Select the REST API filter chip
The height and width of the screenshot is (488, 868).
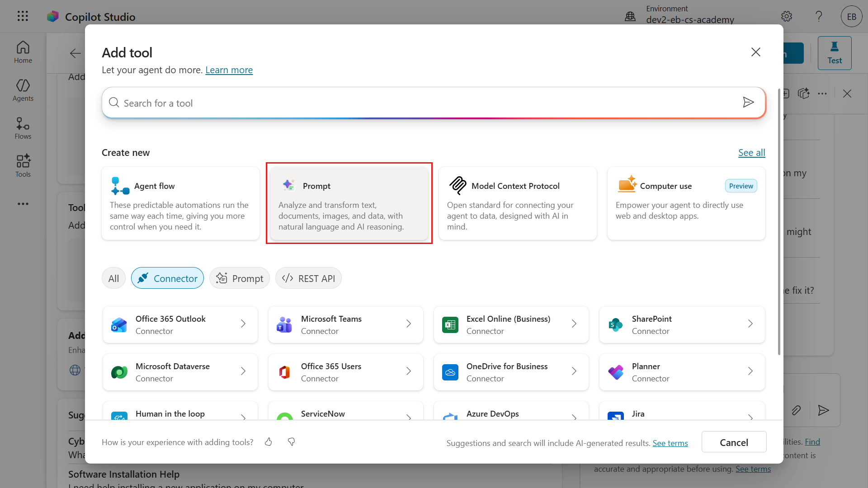308,278
